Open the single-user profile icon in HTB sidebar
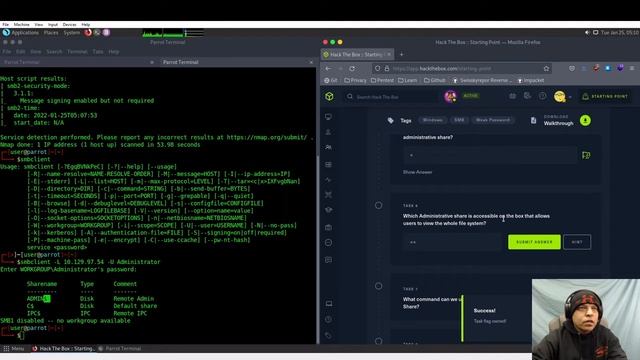Screen dimensions: 640x360 329,132
